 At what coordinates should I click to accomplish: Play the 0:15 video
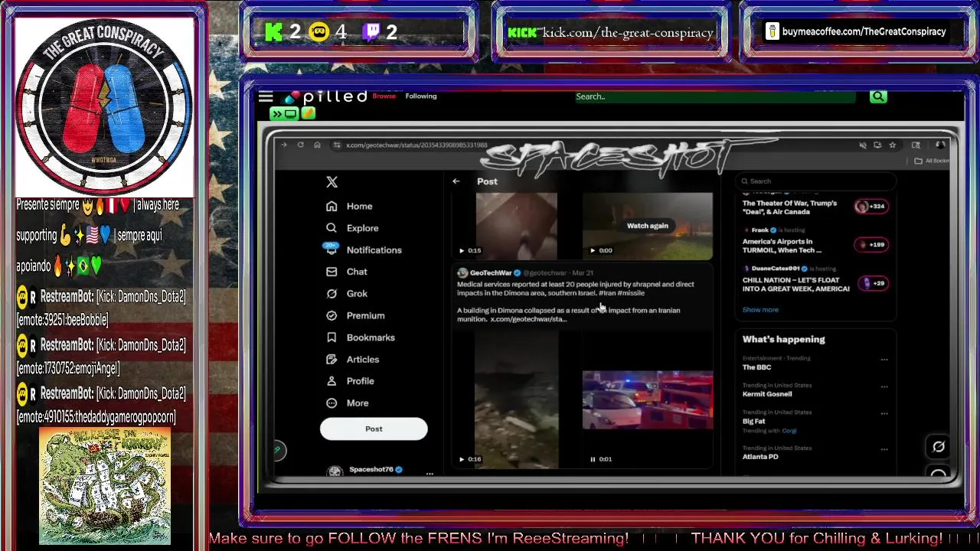click(x=462, y=250)
